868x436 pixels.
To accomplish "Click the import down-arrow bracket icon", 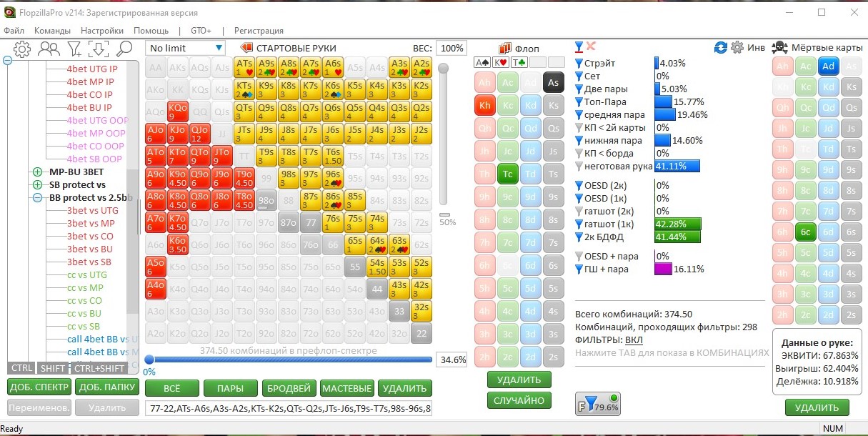I will point(99,49).
